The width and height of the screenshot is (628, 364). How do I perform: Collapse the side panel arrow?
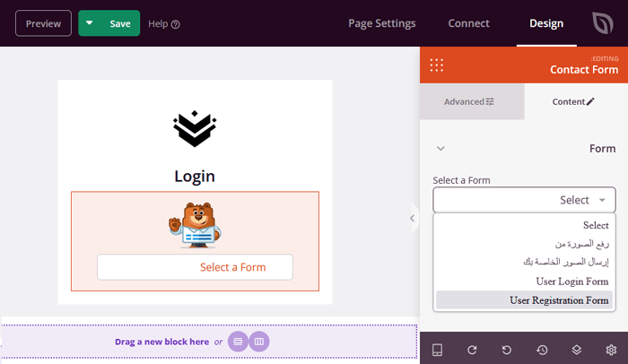pyautogui.click(x=413, y=218)
